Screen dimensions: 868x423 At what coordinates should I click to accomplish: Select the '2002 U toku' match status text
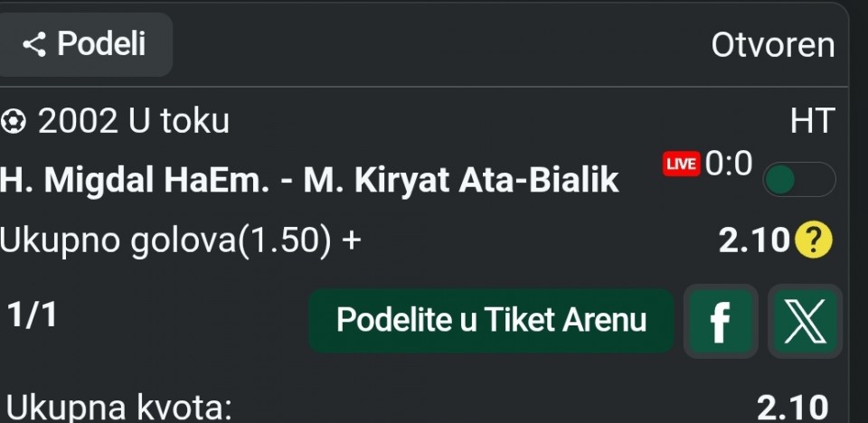click(x=133, y=121)
